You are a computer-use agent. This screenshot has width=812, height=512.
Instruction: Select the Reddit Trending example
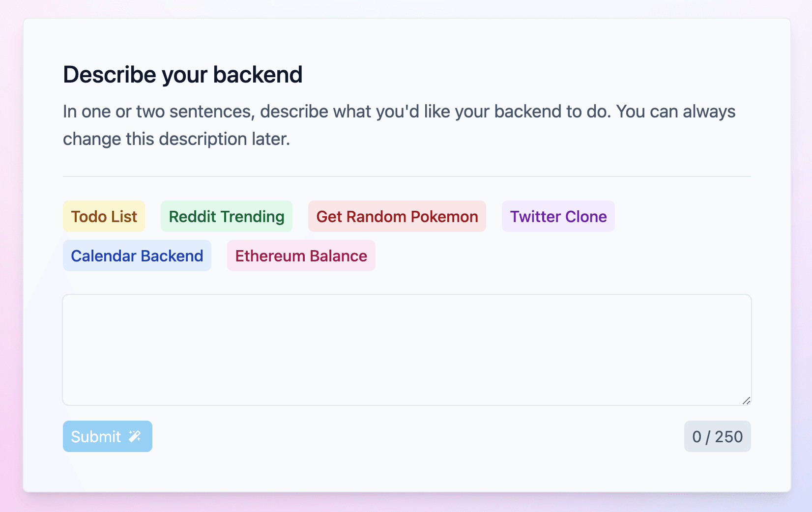[226, 216]
